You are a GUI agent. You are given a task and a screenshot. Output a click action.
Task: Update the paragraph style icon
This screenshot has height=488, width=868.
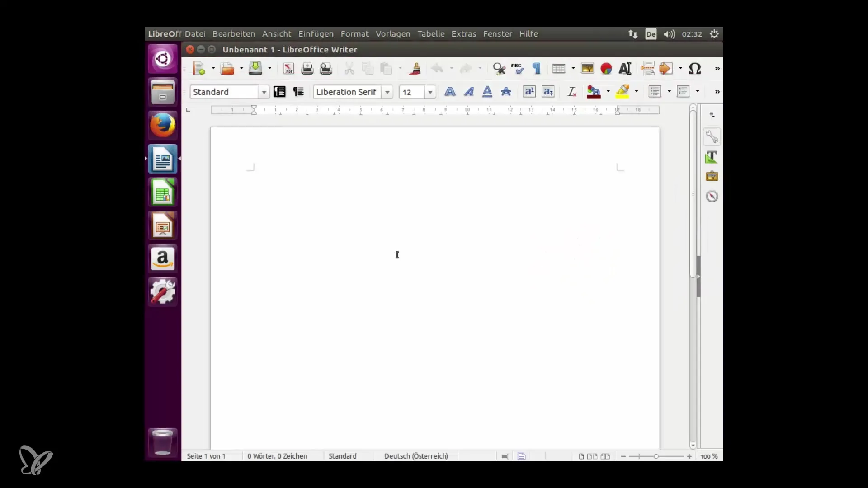tap(279, 92)
